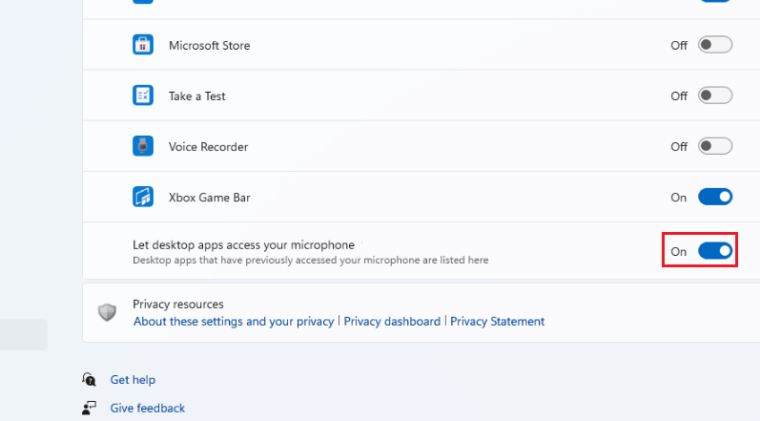Click the Take a Test app icon
The height and width of the screenshot is (421, 760).
pyautogui.click(x=143, y=96)
